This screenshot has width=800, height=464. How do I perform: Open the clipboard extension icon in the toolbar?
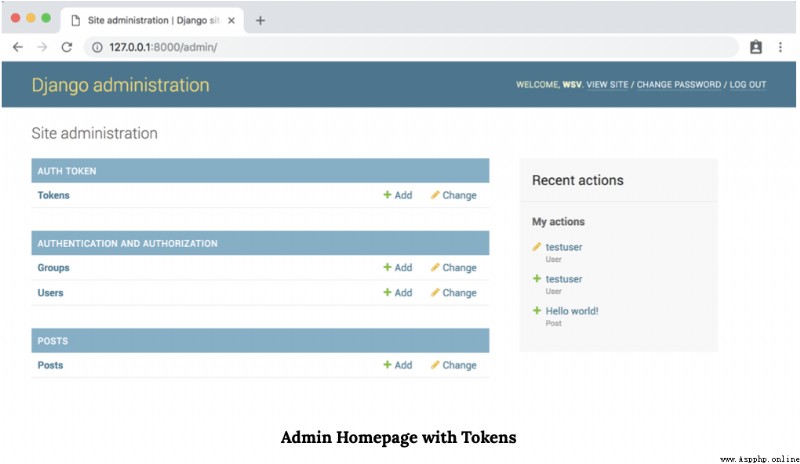tap(756, 47)
